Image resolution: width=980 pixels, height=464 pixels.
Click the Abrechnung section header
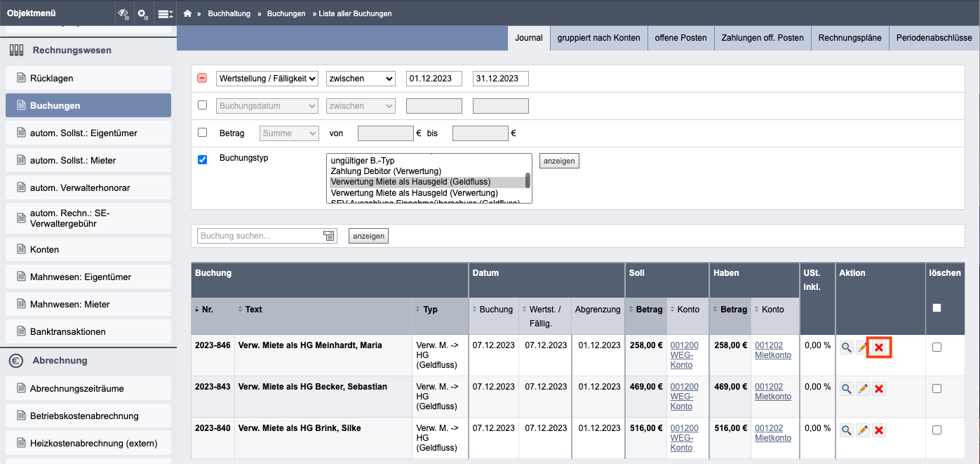[x=88, y=361]
